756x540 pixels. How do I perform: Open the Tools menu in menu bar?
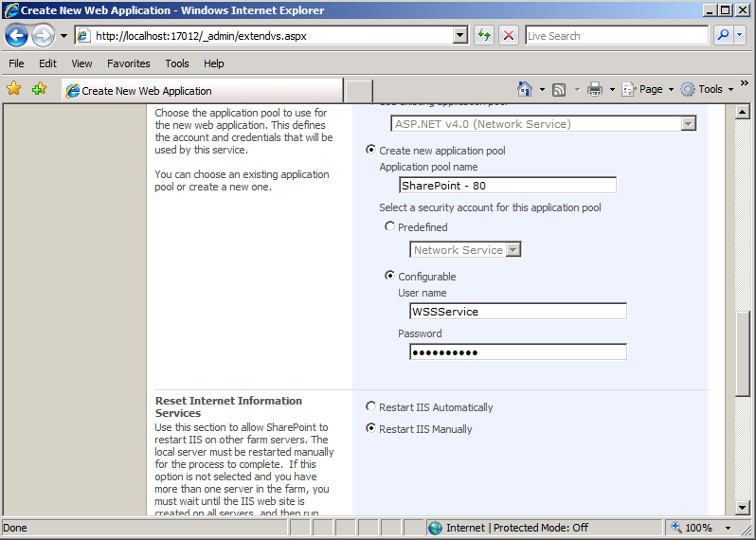177,63
